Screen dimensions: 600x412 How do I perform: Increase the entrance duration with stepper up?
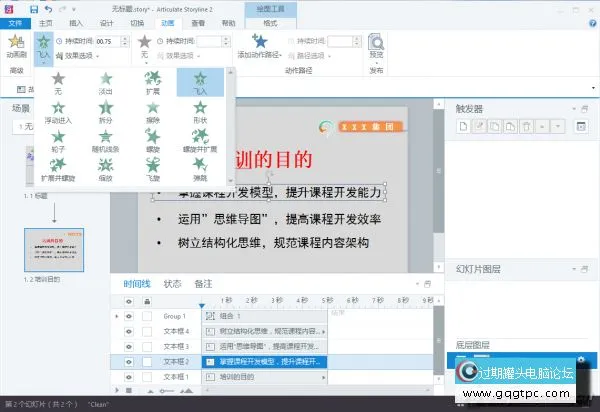pos(125,39)
